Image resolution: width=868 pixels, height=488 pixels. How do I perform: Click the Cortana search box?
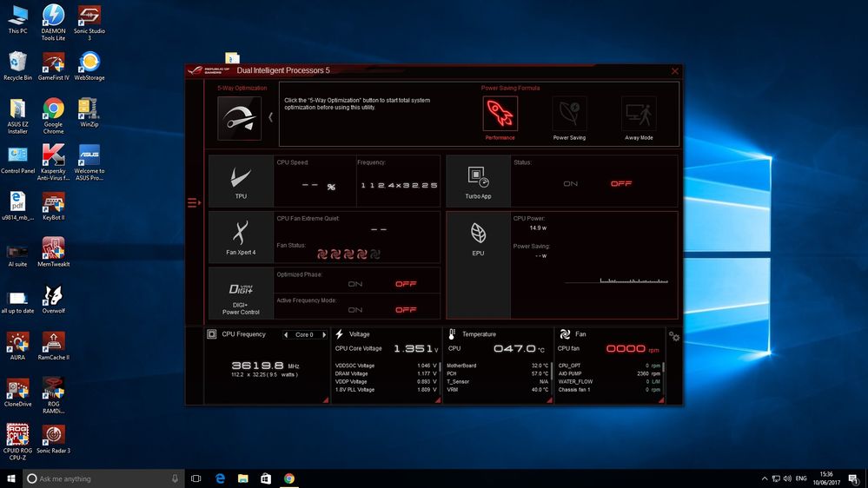pos(103,478)
